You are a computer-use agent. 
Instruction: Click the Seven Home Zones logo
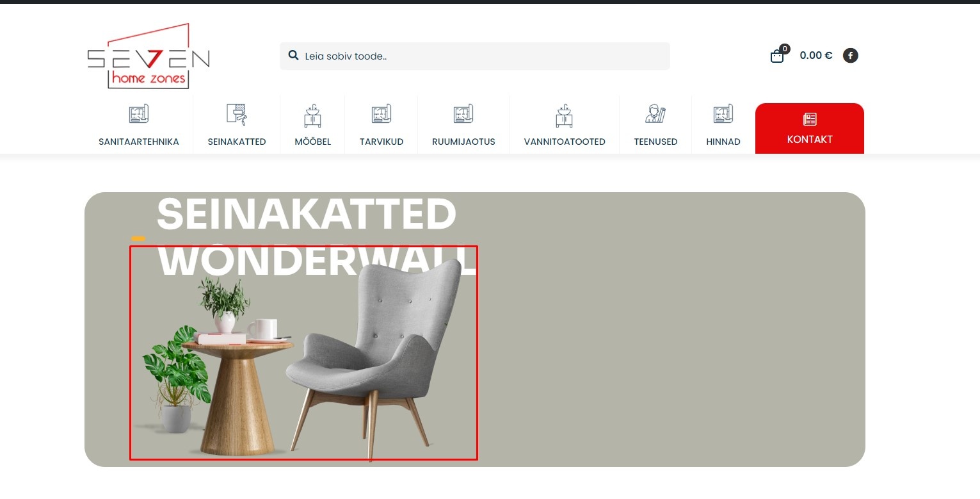click(x=149, y=56)
